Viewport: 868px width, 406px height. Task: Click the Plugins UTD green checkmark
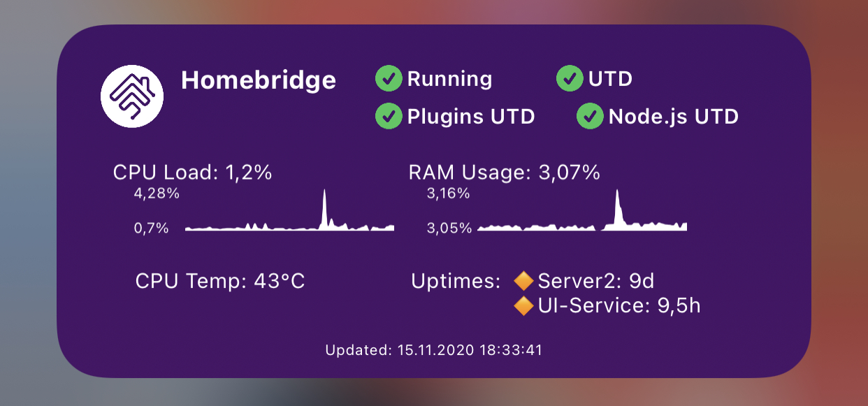tap(389, 116)
